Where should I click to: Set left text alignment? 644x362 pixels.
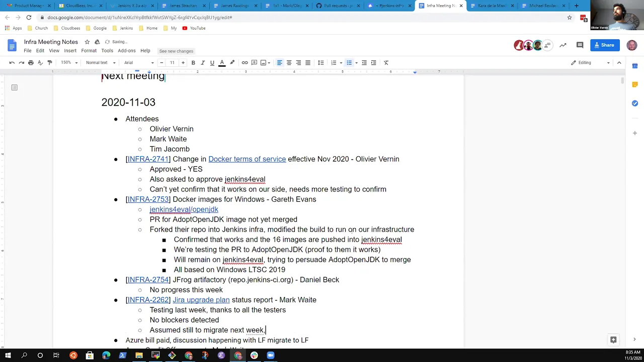[279, 63]
